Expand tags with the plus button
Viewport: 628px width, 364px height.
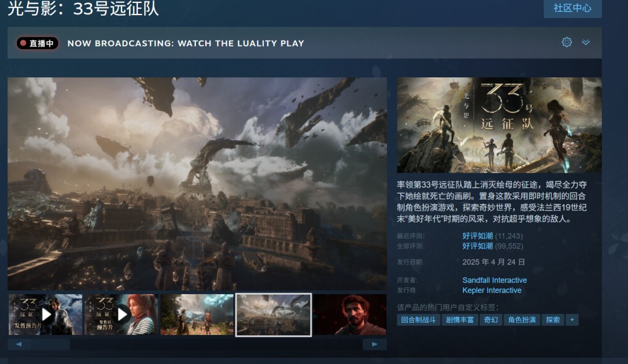pos(572,320)
